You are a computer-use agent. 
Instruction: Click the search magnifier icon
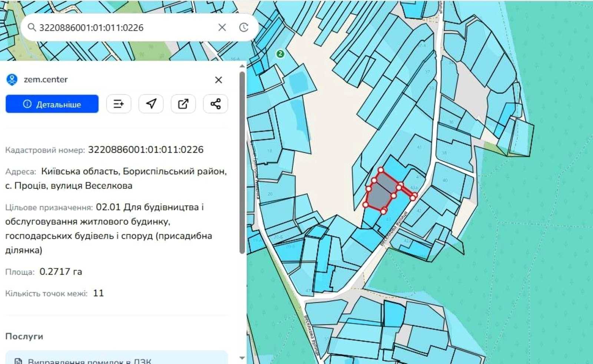click(x=32, y=27)
